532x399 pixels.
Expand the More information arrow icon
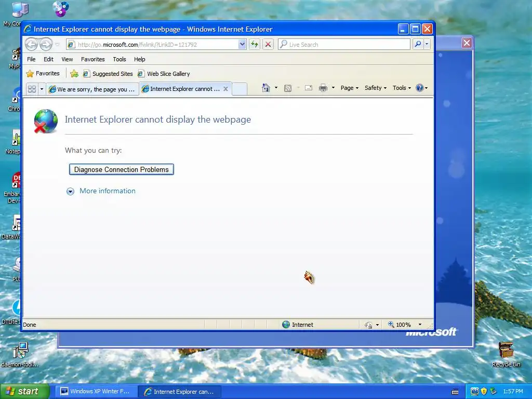[x=70, y=191]
